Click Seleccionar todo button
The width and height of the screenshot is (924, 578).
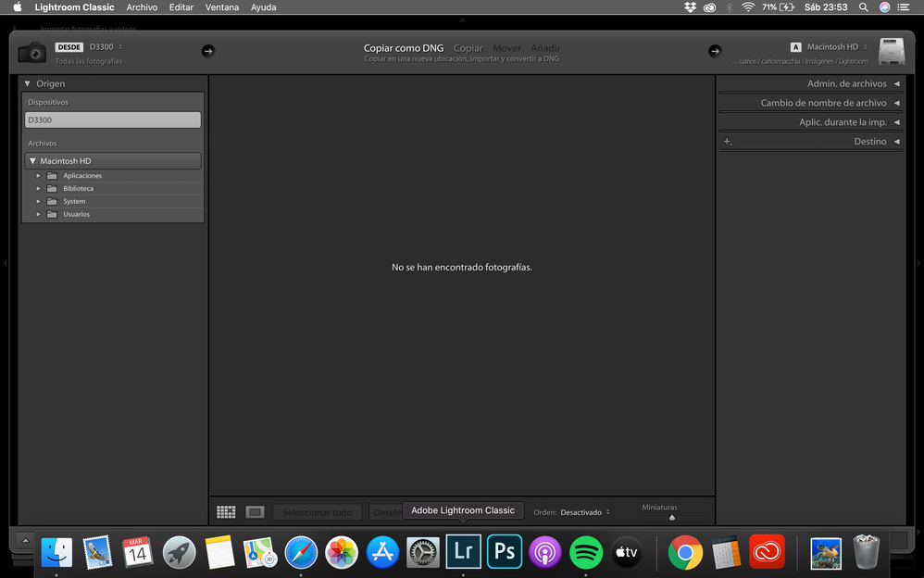(x=317, y=512)
